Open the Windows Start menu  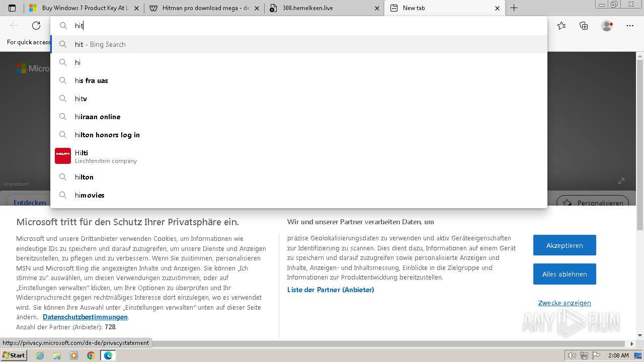click(x=14, y=355)
